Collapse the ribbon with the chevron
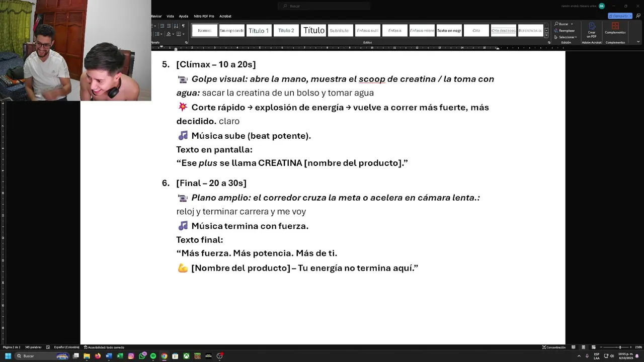 pyautogui.click(x=638, y=42)
